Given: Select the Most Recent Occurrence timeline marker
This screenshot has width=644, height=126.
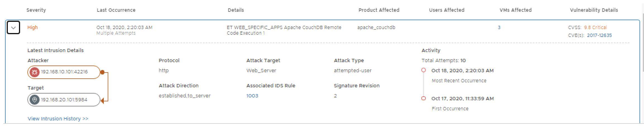Looking at the screenshot, I should click(424, 70).
